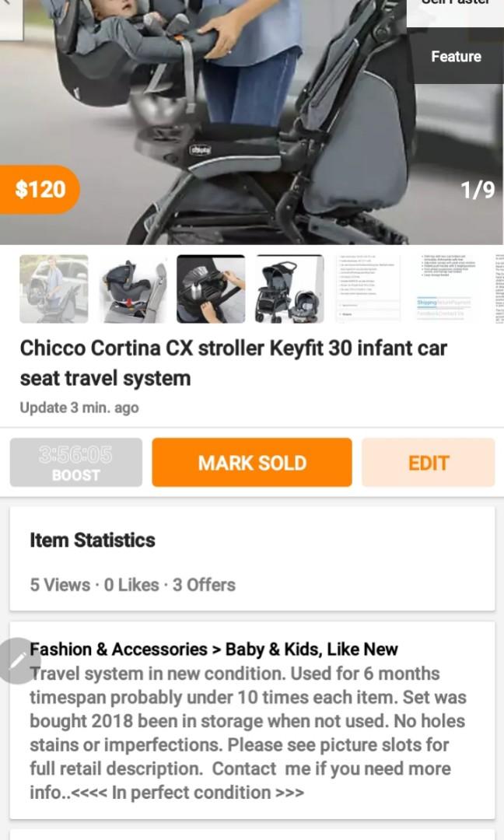Viewport: 504px width, 840px height.
Task: Open thumbnail of stroller and infant seat
Action: point(290,289)
